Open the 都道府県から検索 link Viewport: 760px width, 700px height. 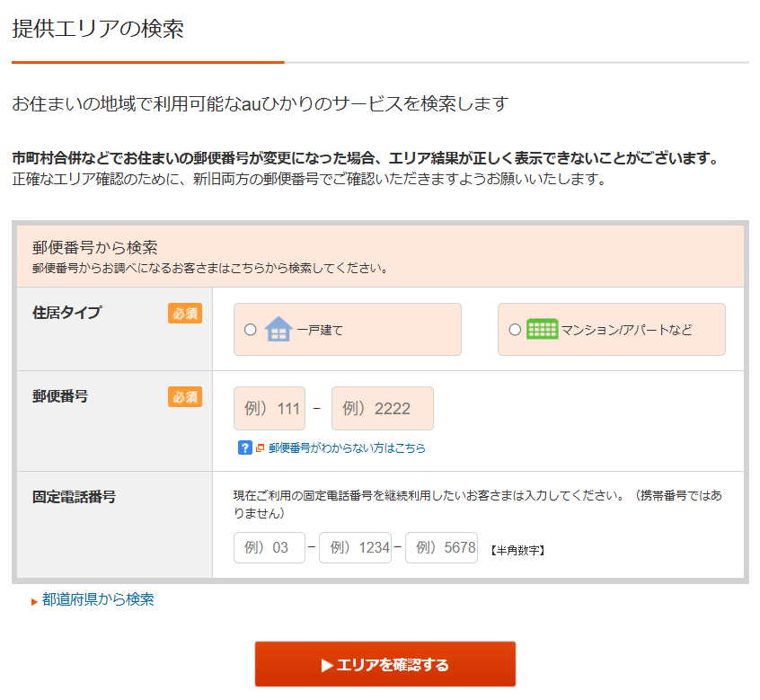point(98,599)
